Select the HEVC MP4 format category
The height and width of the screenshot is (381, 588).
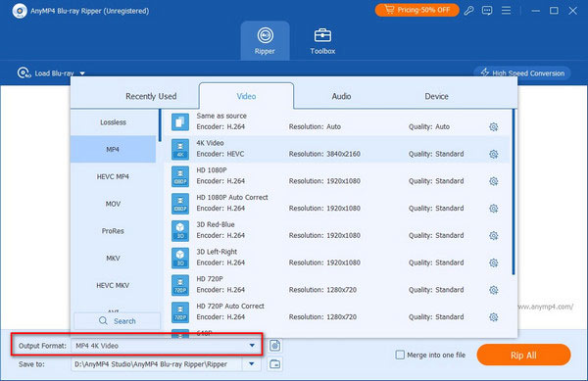113,177
